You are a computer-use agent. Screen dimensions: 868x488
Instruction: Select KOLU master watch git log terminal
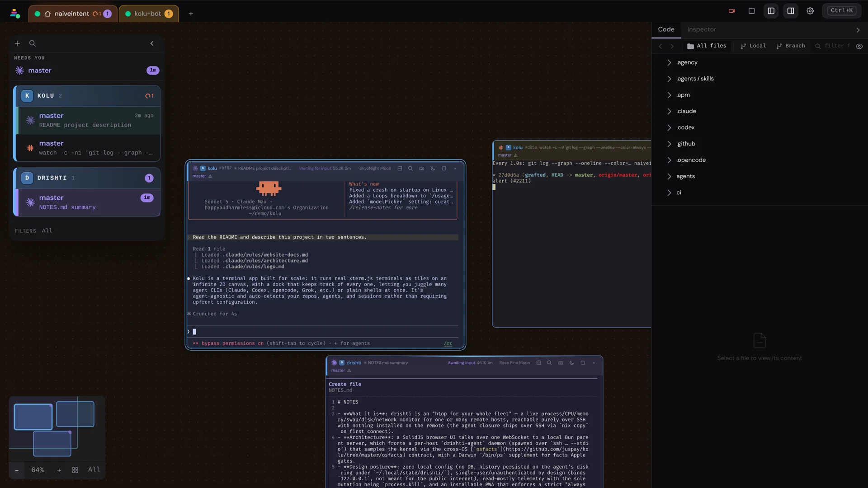tap(89, 148)
